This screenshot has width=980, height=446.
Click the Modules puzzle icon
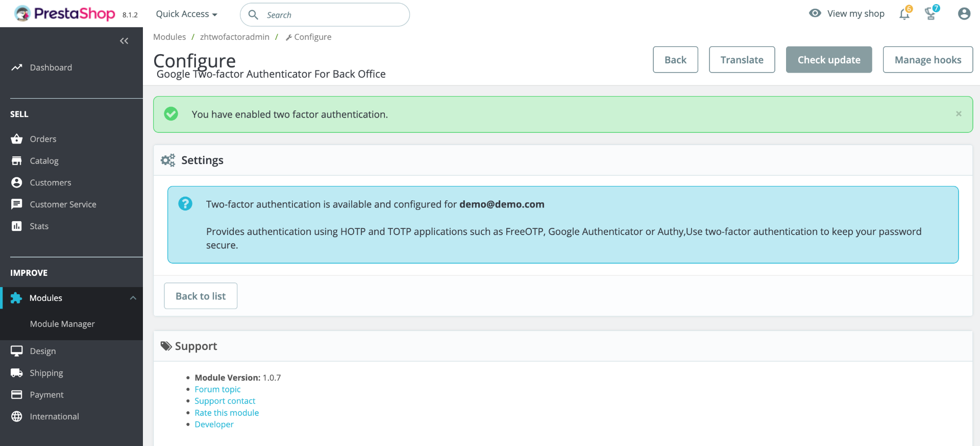point(16,298)
